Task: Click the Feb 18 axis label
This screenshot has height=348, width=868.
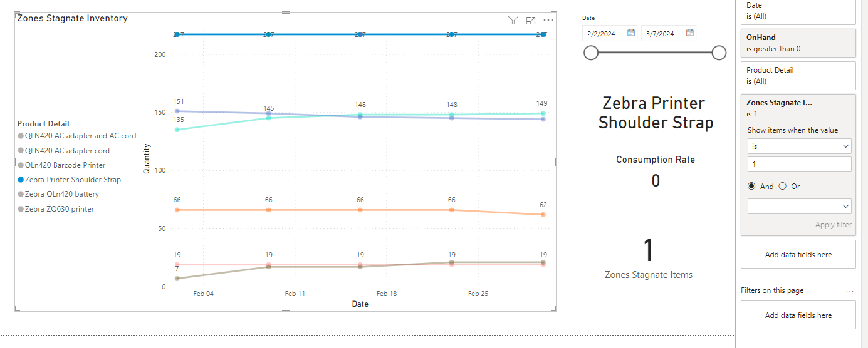Action: click(387, 294)
